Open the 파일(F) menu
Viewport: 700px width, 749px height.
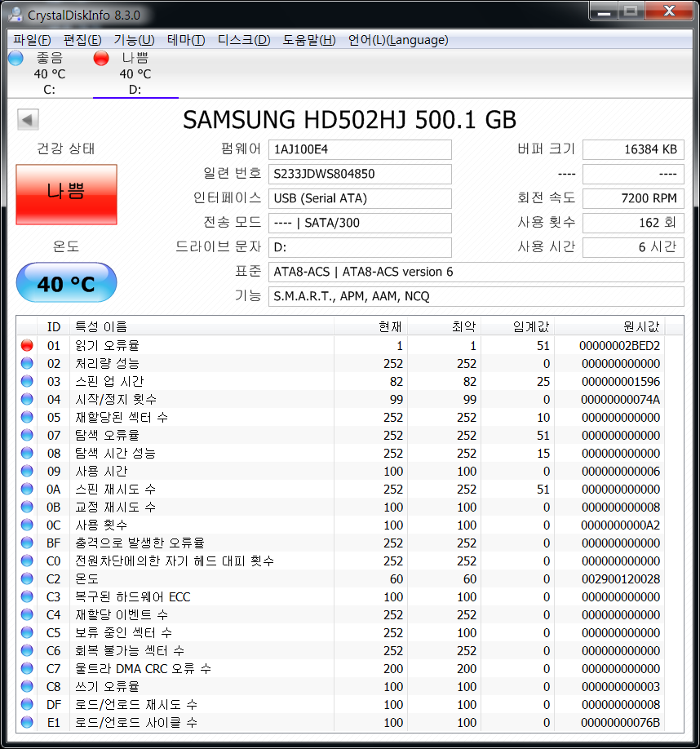tap(32, 40)
